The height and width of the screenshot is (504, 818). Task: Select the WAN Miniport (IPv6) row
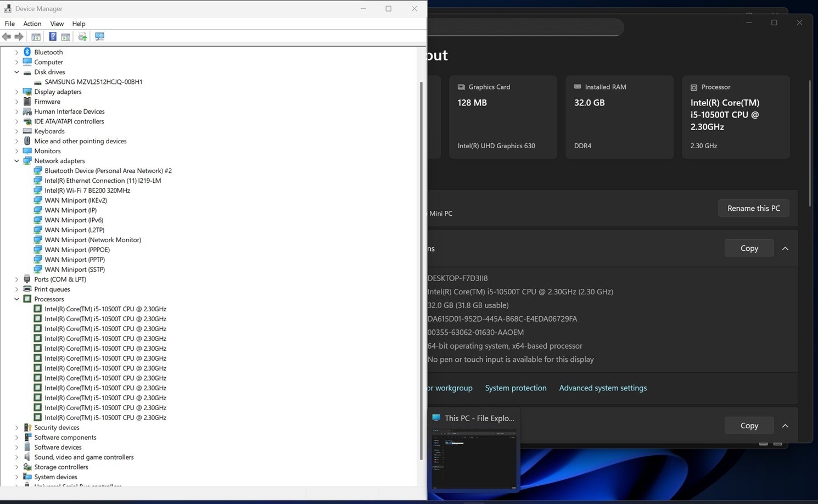(74, 220)
